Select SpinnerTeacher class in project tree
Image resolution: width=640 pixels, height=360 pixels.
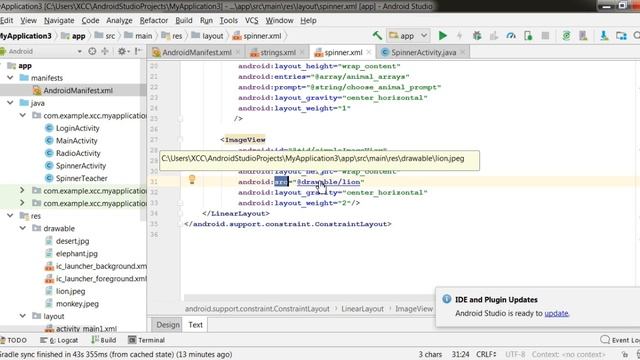tap(82, 178)
